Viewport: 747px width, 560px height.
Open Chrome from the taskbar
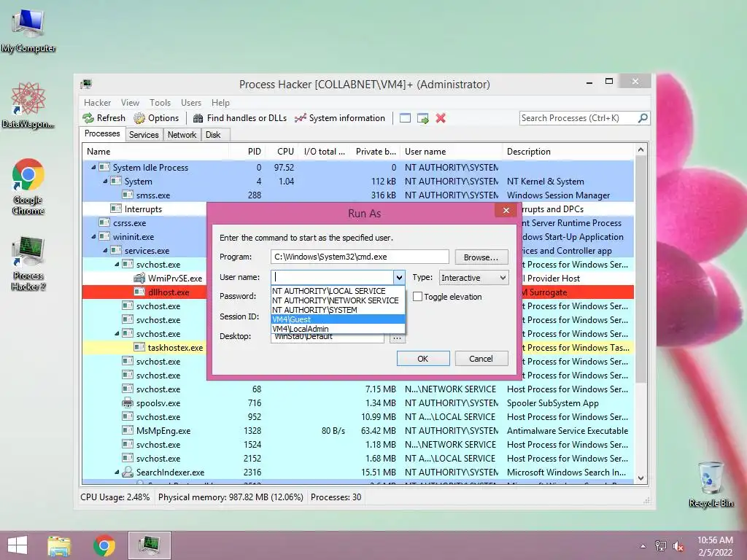pos(104,545)
